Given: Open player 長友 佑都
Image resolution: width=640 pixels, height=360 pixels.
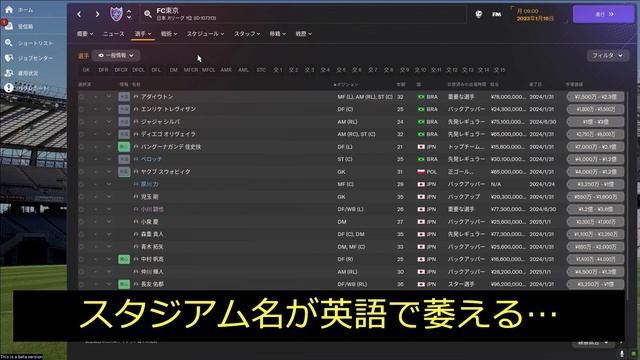Looking at the screenshot, I should coord(152,284).
